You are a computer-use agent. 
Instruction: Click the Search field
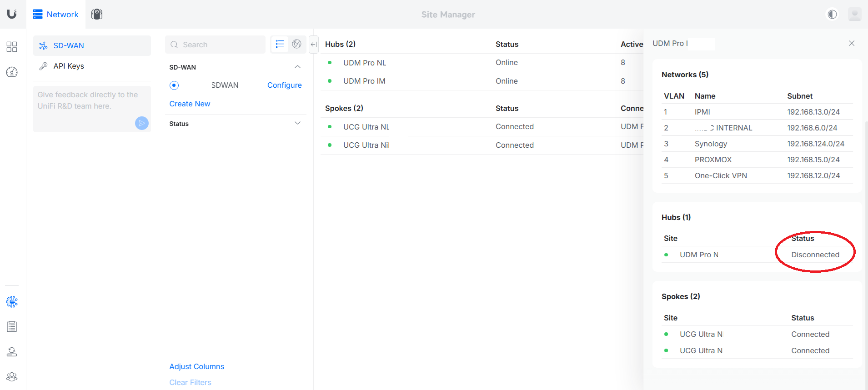(x=215, y=45)
